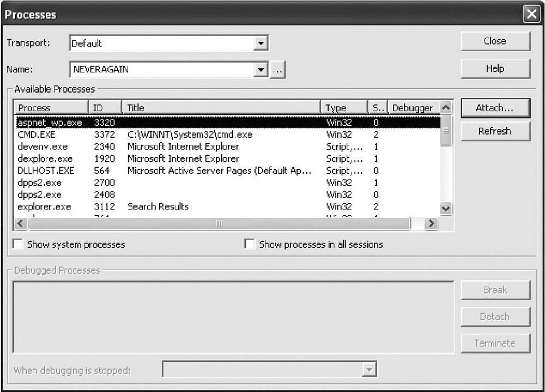Click the Type column header
Image resolution: width=545 pixels, height=392 pixels.
tap(343, 108)
